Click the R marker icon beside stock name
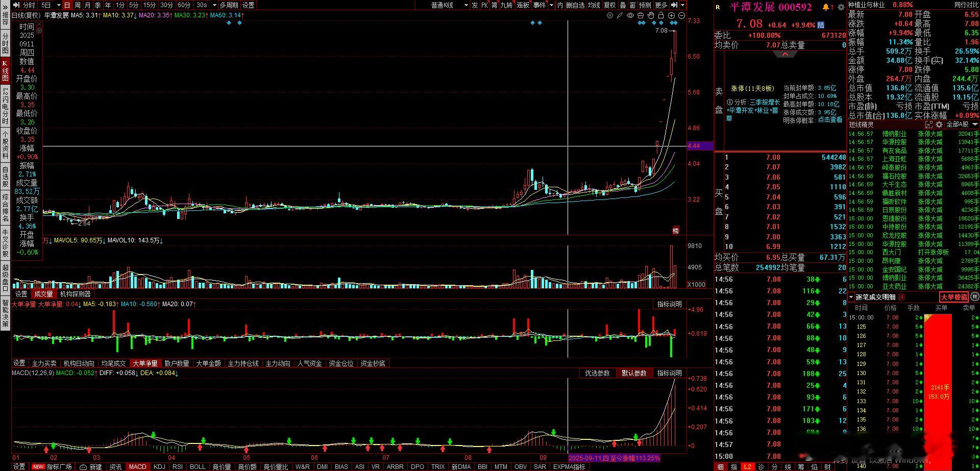980x471 pixels. 718,7
